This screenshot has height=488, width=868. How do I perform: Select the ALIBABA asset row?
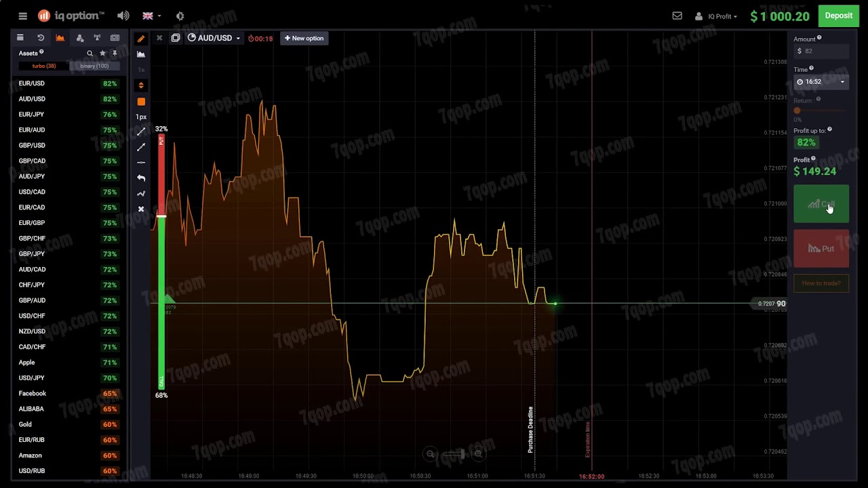pyautogui.click(x=68, y=409)
